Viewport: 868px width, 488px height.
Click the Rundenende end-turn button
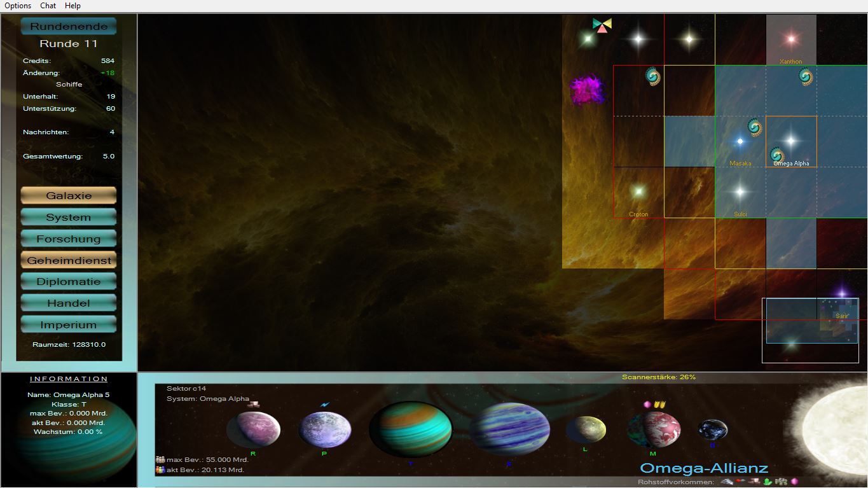[x=69, y=27]
